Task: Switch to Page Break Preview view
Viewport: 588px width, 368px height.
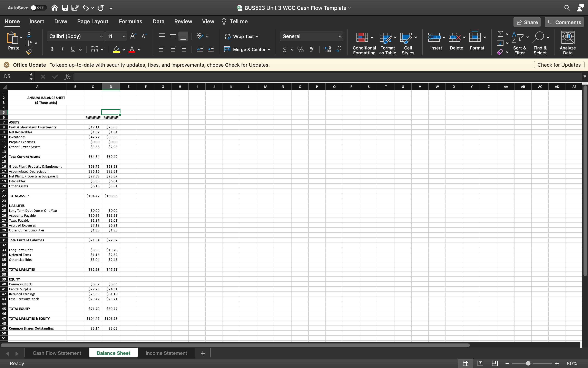Action: pyautogui.click(x=495, y=363)
